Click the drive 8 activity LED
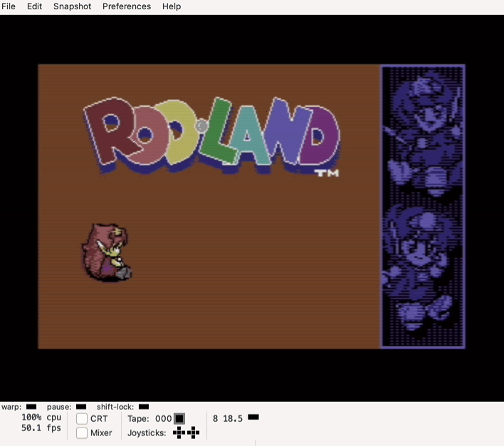504x446 pixels. pos(253,418)
